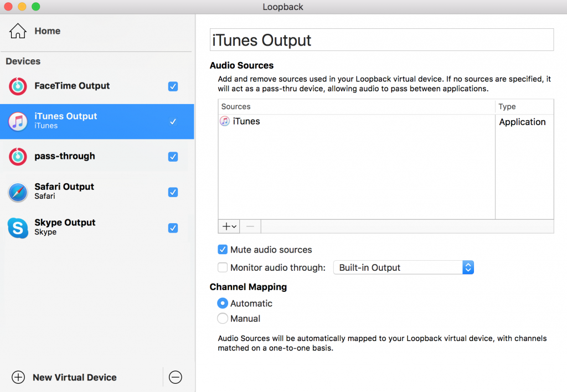Click the Safari compass icon
Viewport: 567px width, 392px height.
[x=18, y=192]
